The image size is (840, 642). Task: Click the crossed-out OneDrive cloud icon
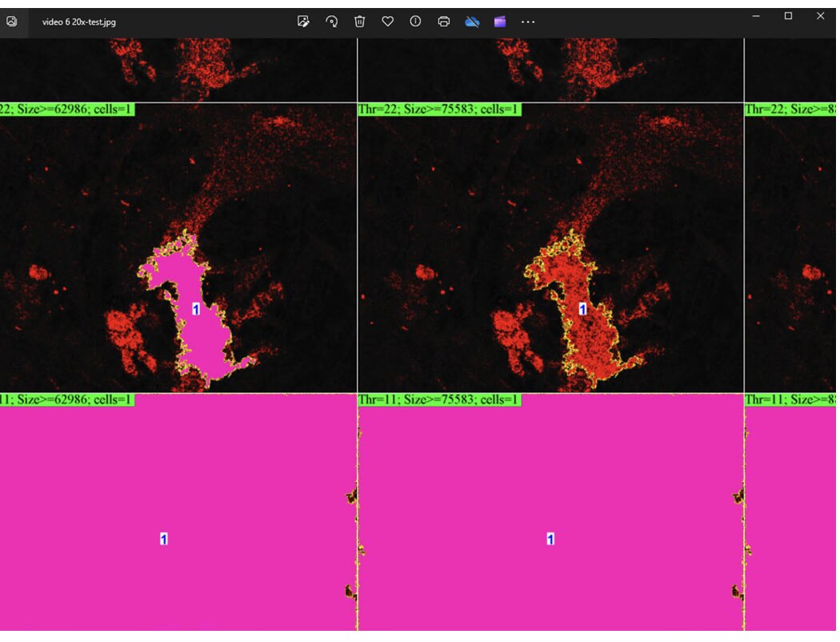[472, 22]
